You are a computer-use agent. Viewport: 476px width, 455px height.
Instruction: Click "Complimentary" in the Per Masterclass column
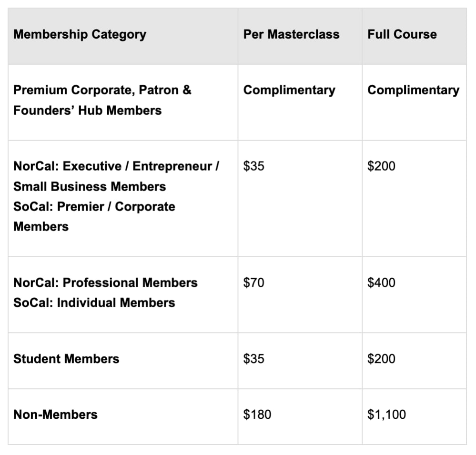pyautogui.click(x=289, y=90)
